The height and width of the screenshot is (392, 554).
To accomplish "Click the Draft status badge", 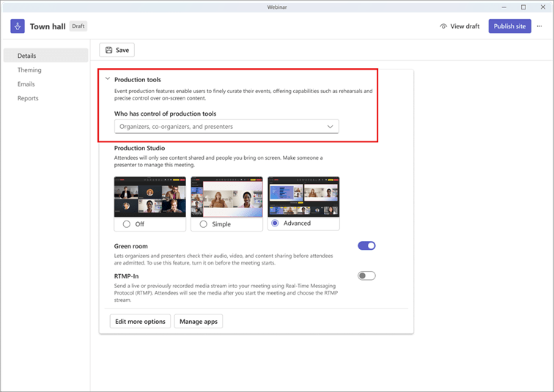I will [78, 26].
